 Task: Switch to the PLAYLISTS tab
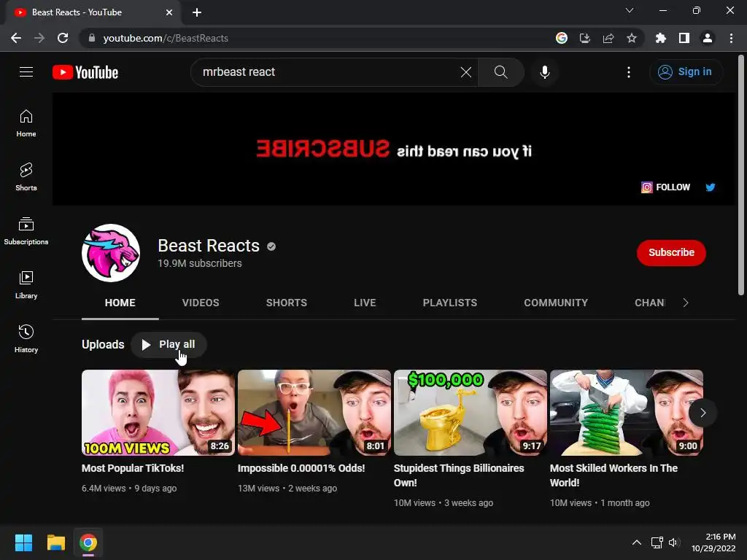[x=449, y=303]
